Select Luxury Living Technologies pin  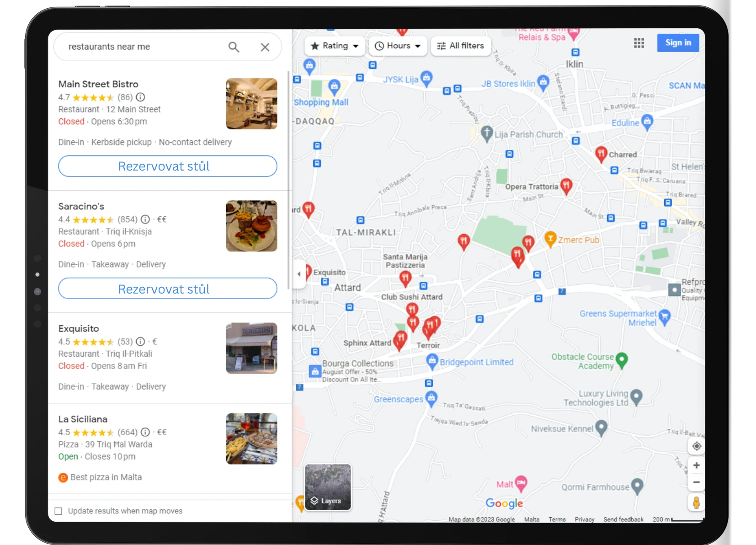636,397
